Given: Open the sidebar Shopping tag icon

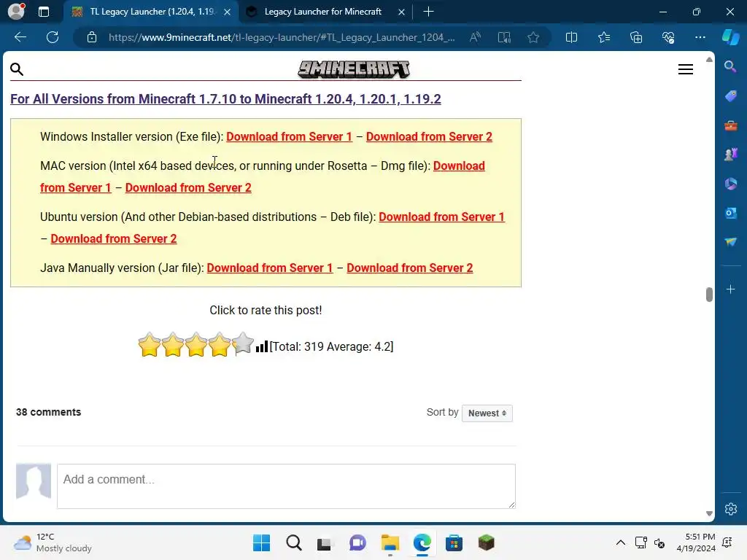Looking at the screenshot, I should pos(730,96).
